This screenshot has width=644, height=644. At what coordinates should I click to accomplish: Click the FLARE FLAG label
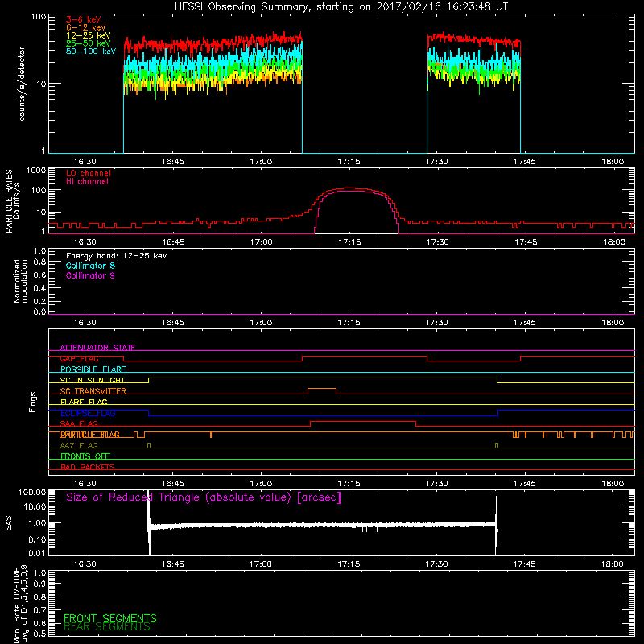coord(84,402)
